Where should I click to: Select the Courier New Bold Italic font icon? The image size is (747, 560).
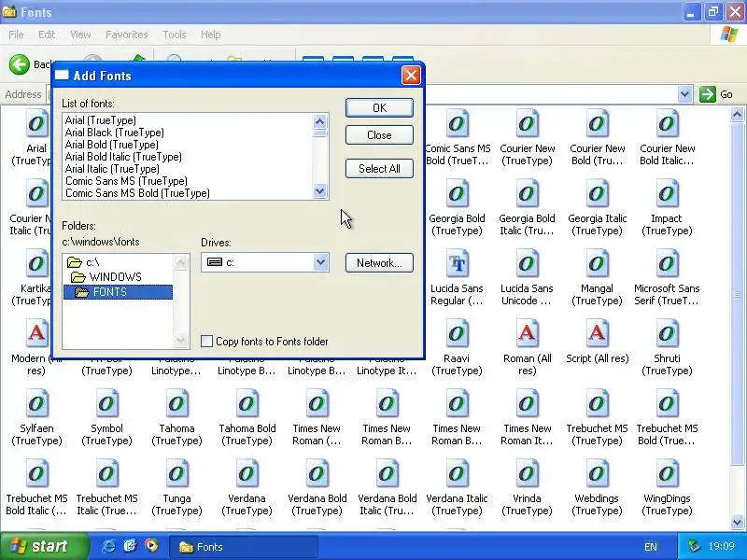pos(667,124)
